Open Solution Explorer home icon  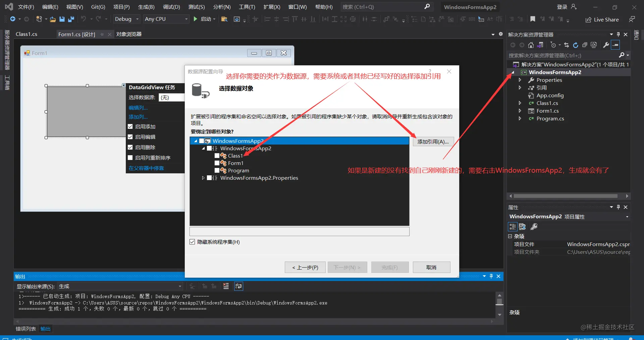point(531,45)
